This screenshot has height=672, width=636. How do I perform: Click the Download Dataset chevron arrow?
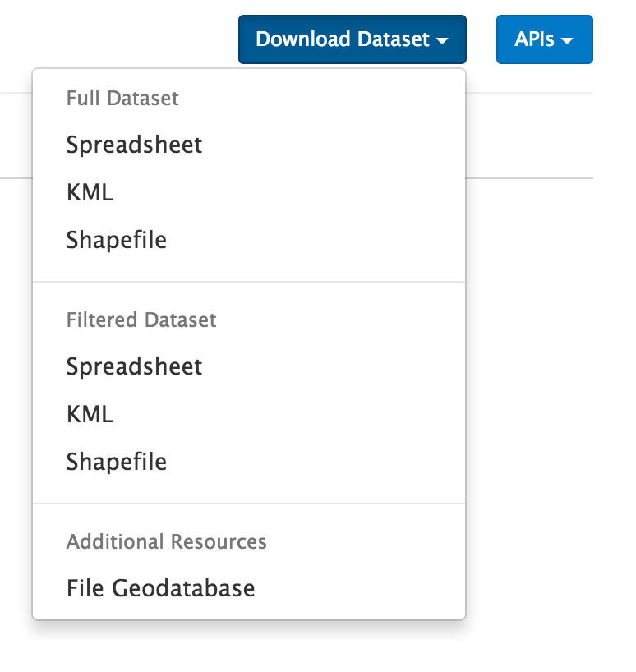(445, 40)
